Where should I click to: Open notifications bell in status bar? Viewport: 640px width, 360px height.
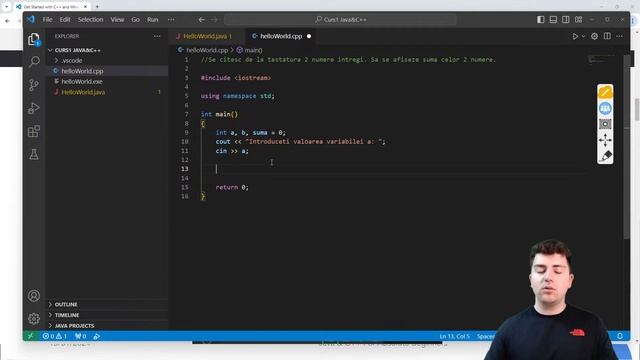click(x=620, y=336)
